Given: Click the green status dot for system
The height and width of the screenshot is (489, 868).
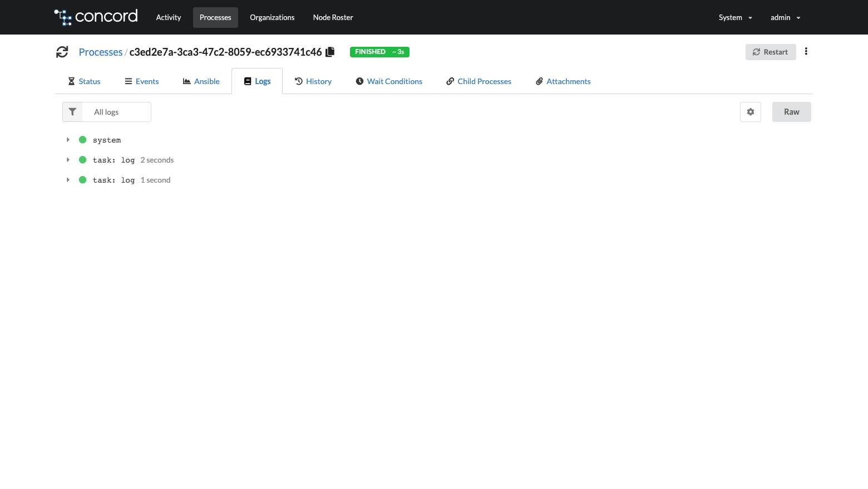Looking at the screenshot, I should coord(82,140).
